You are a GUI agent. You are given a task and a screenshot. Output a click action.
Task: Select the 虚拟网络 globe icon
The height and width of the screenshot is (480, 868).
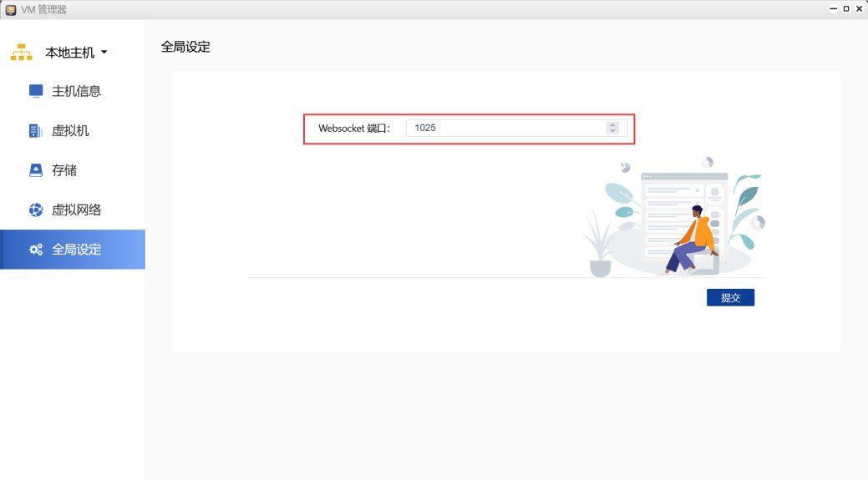click(36, 210)
